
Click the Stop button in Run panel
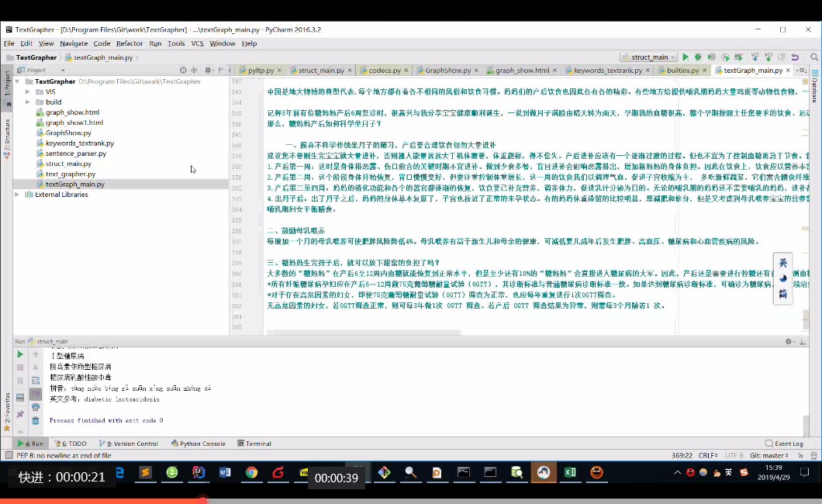click(20, 368)
